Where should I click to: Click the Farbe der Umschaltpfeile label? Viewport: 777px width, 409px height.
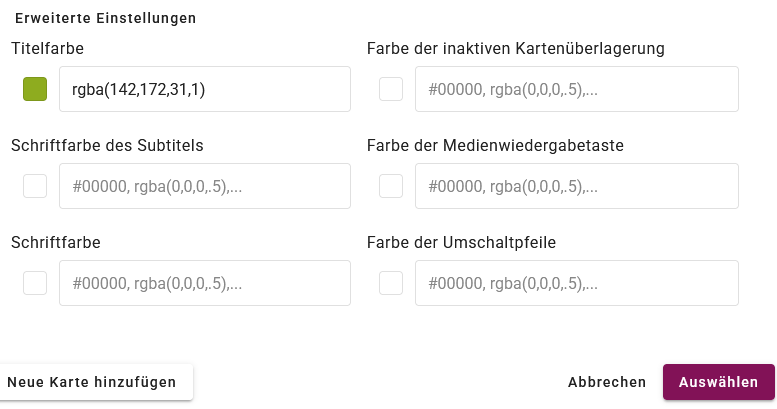coord(475,242)
